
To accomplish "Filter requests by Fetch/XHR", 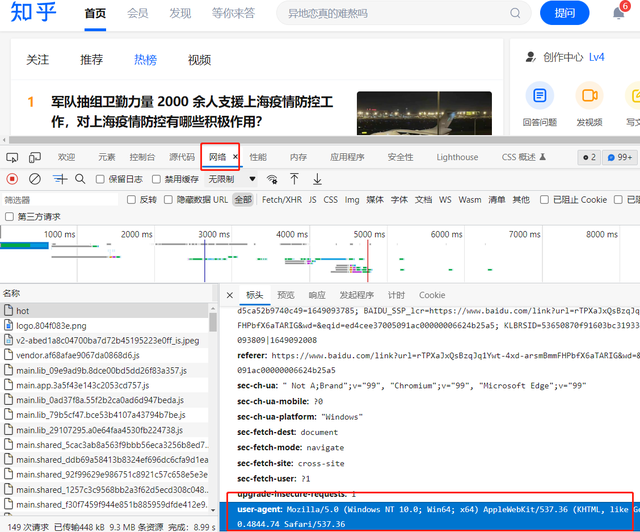I will 282,200.
